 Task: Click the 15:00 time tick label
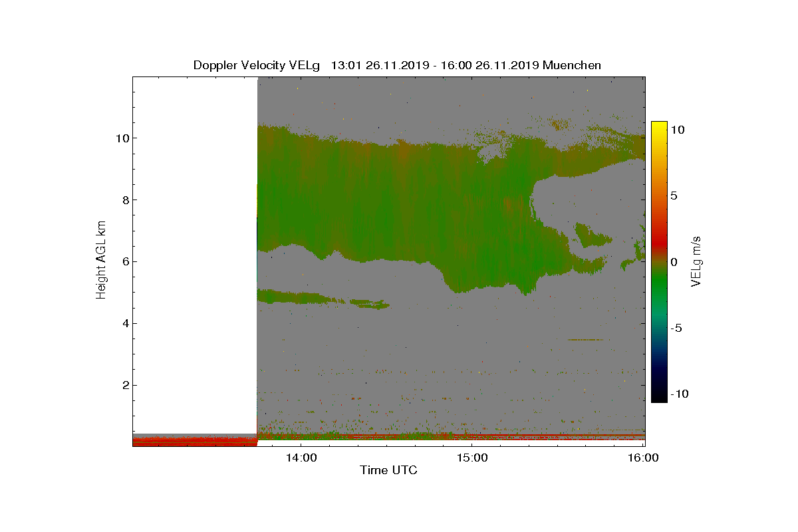coord(472,458)
